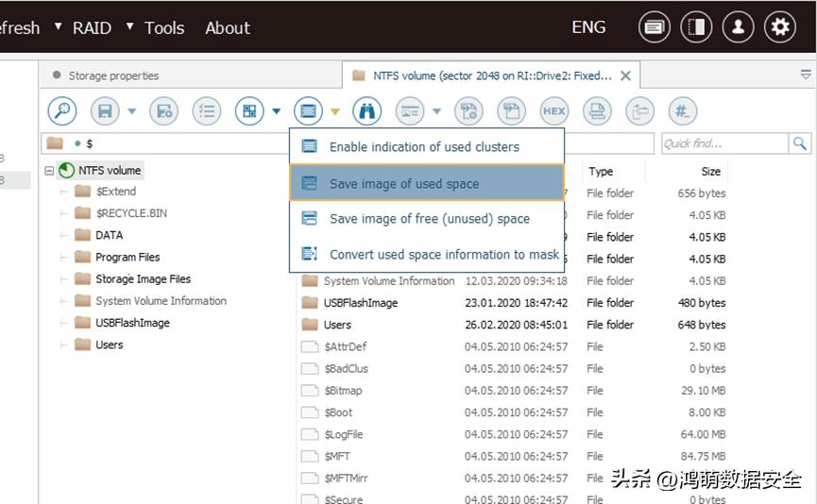Open the HEX viewer icon
817x504 pixels.
click(553, 111)
